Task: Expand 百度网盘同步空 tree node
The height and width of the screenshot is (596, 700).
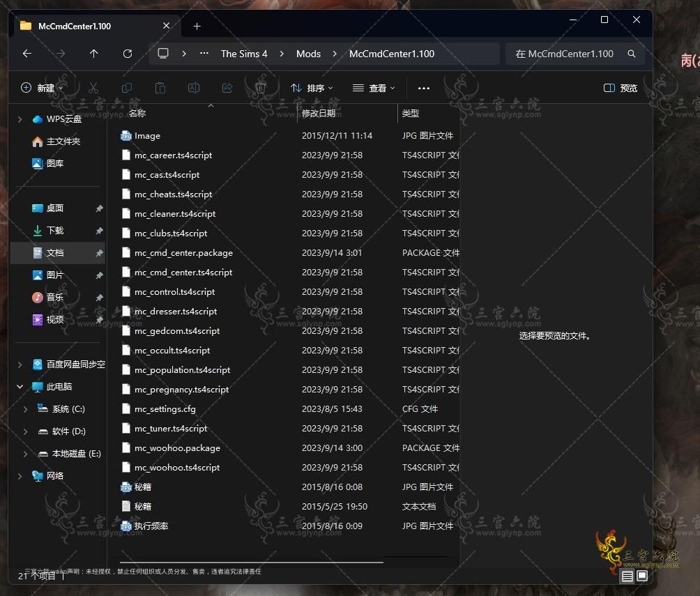Action: (20, 365)
